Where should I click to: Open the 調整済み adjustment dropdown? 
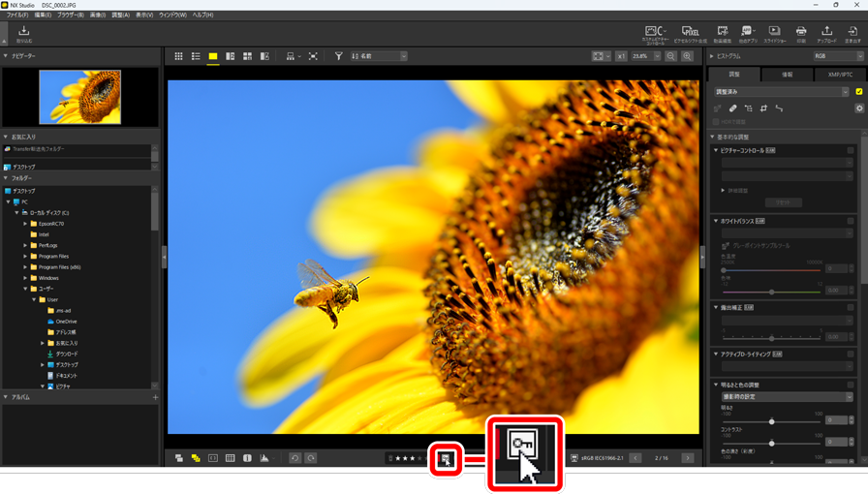[x=781, y=92]
